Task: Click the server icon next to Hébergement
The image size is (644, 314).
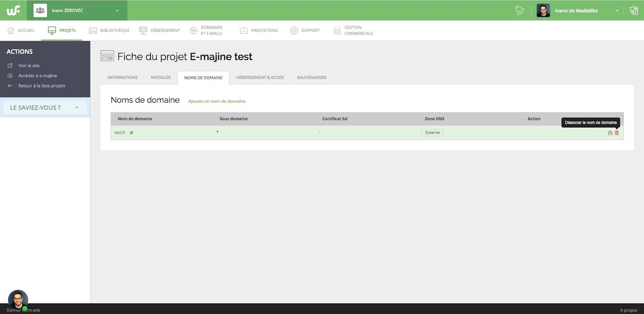Action: click(x=143, y=30)
